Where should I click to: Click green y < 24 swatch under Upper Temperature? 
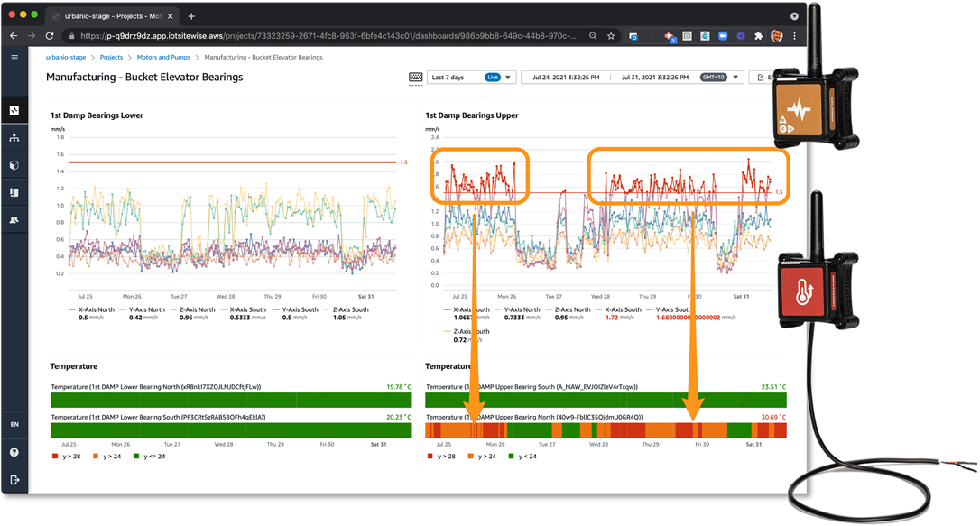(512, 457)
